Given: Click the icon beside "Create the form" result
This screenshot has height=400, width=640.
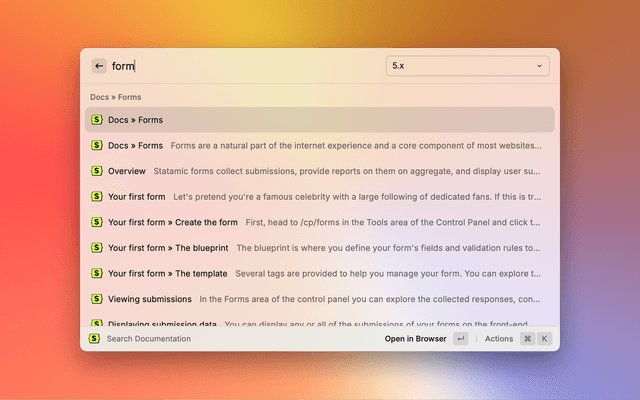Looking at the screenshot, I should point(97,222).
